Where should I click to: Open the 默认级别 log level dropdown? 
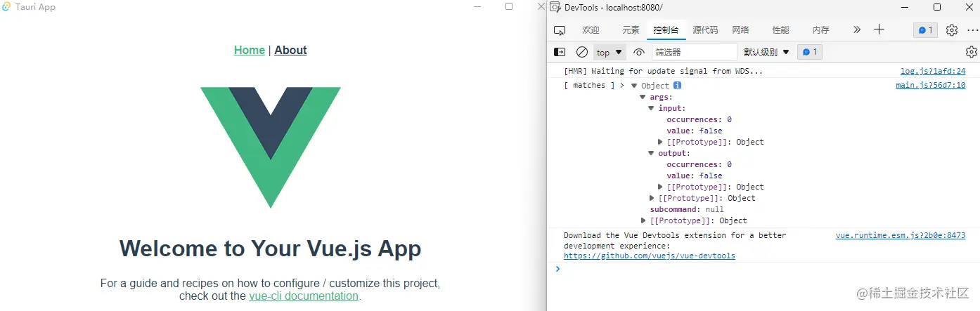click(x=767, y=52)
